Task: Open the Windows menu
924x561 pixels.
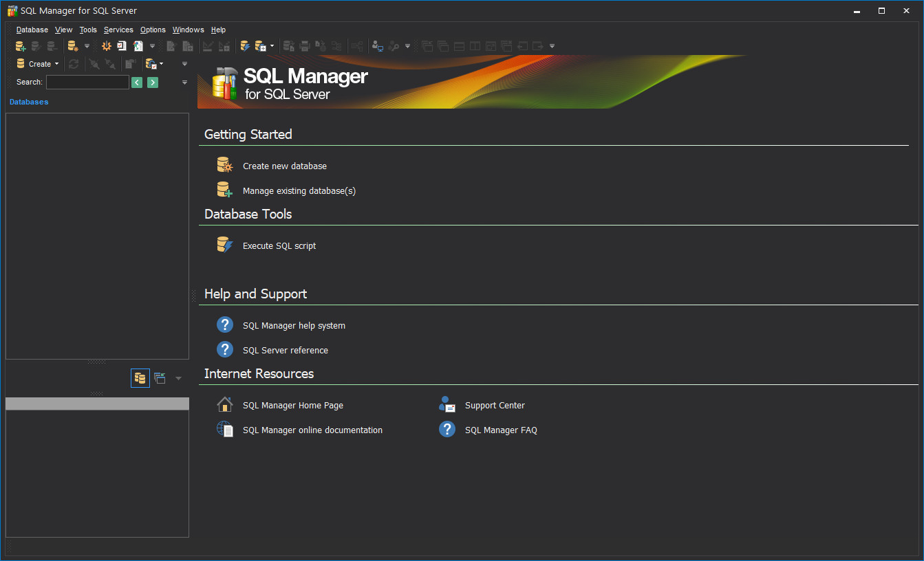Action: (189, 30)
